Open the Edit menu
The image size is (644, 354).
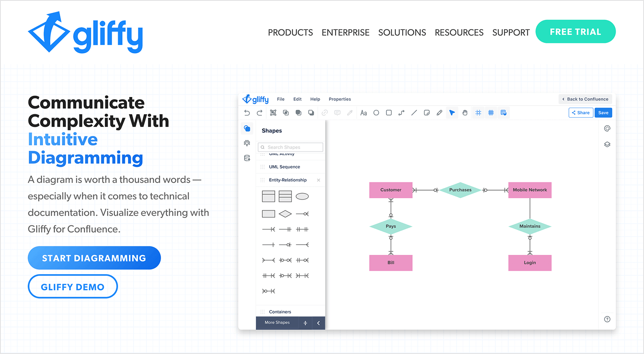[x=298, y=99]
